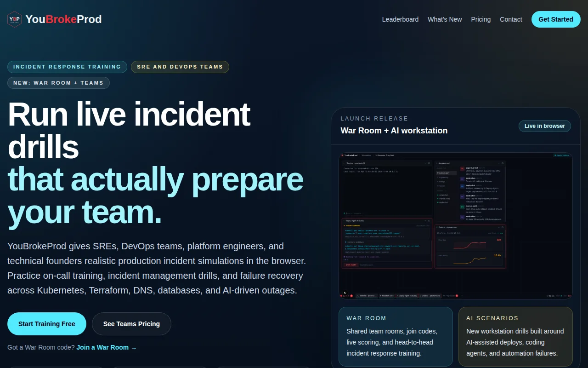Click the Incident Response Training badge
Image resolution: width=588 pixels, height=368 pixels.
(x=67, y=67)
